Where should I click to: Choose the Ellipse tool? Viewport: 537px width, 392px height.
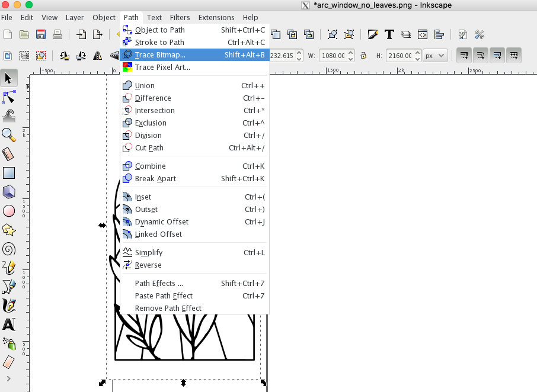[x=9, y=211]
